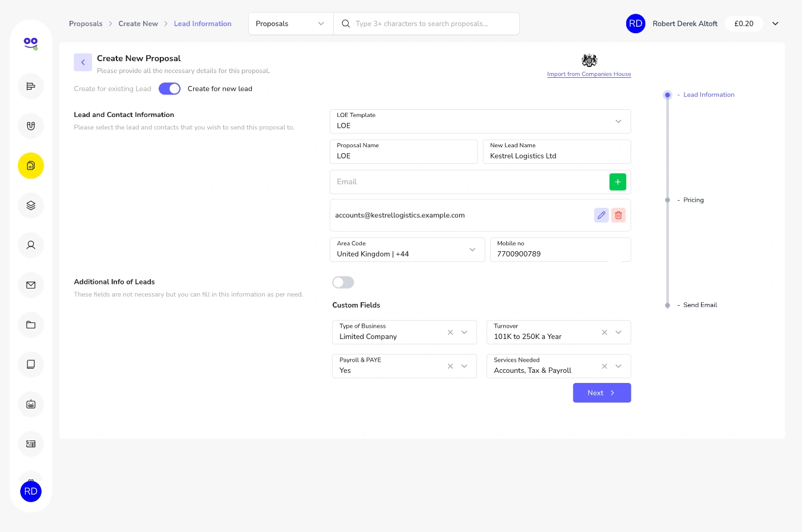Image resolution: width=802 pixels, height=532 pixels.
Task: Open the magnet leads icon in sidebar
Action: pos(31,126)
